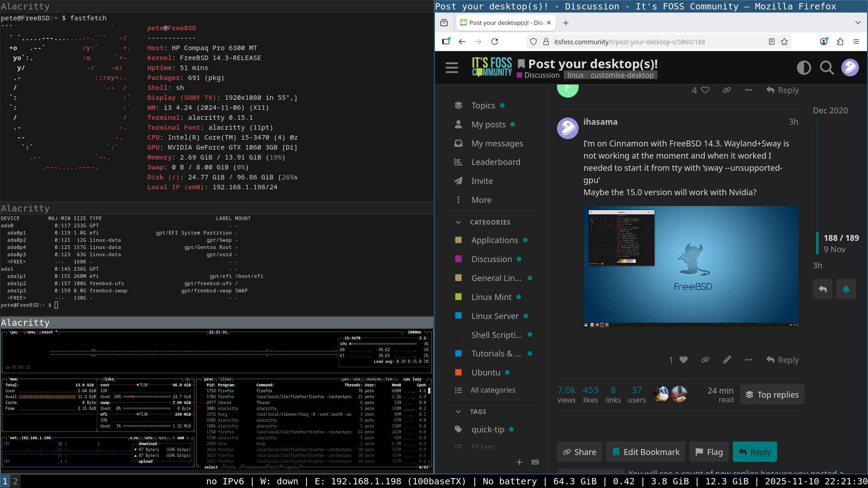The width and height of the screenshot is (868, 488).
Task: Toggle reader view icon in address bar
Action: click(x=772, y=42)
